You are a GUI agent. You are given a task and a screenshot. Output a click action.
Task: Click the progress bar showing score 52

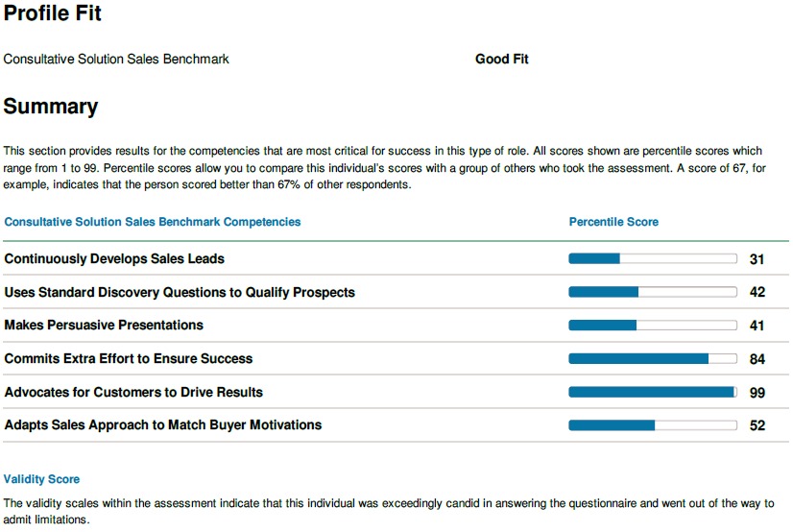pos(653,425)
